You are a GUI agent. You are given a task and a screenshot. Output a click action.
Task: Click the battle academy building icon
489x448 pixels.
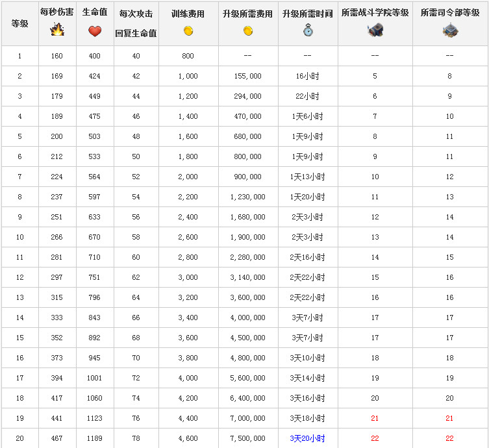[x=375, y=30]
